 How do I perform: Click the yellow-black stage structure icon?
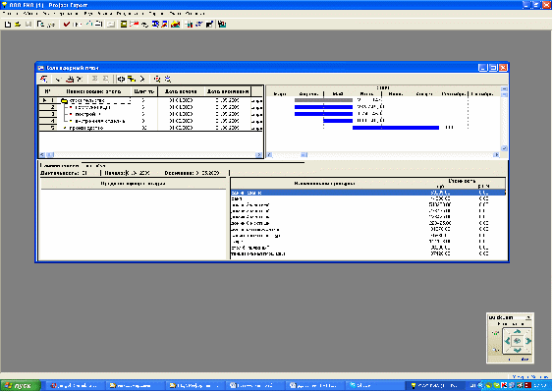[x=132, y=79]
